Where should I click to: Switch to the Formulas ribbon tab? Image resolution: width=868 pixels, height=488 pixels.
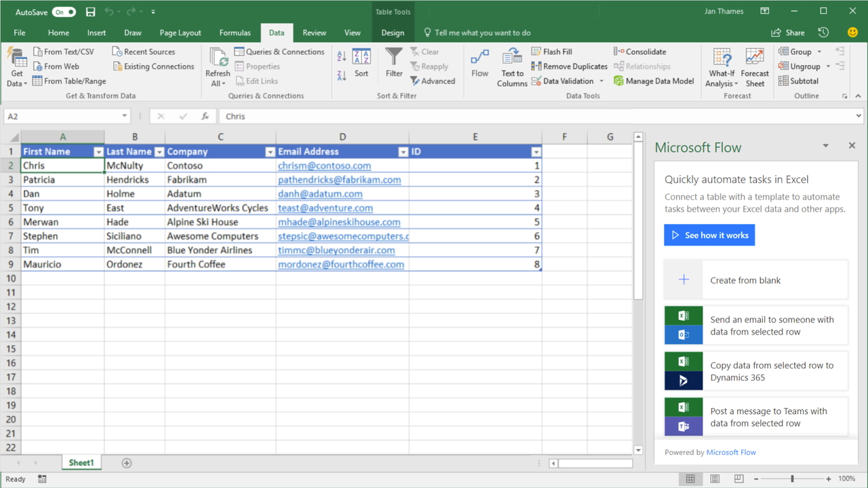click(x=235, y=32)
